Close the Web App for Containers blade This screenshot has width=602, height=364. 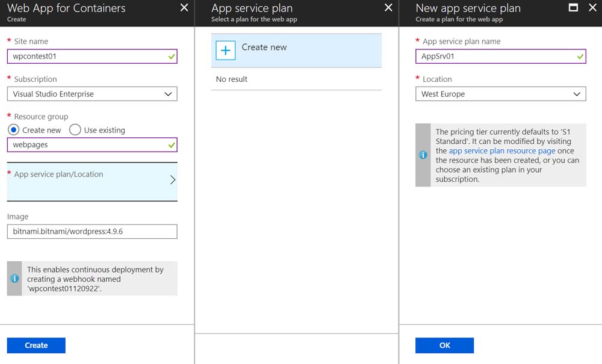pyautogui.click(x=184, y=8)
